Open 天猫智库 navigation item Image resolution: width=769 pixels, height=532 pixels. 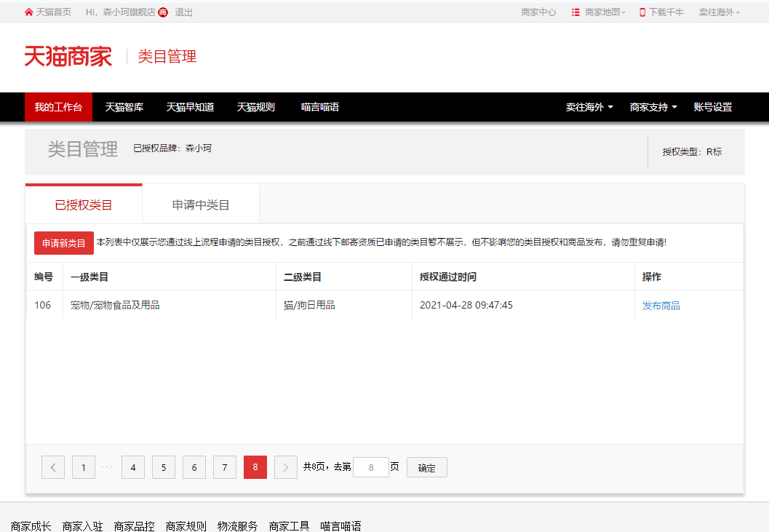click(124, 107)
